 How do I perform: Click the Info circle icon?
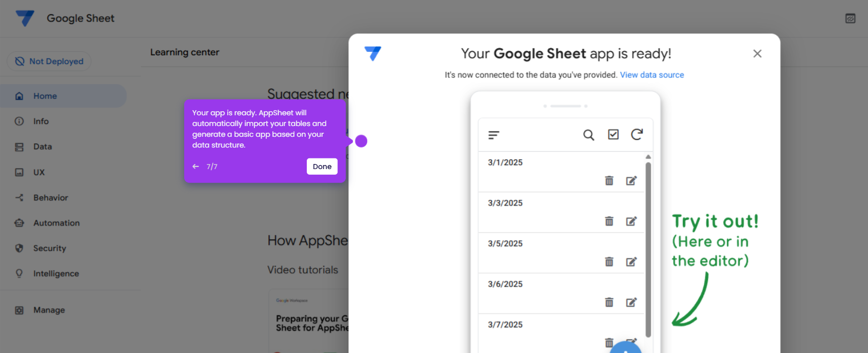pos(19,121)
